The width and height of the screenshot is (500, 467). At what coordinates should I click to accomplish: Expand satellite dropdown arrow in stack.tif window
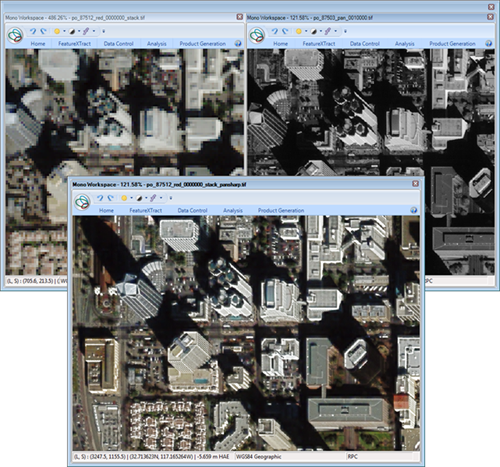(x=94, y=31)
